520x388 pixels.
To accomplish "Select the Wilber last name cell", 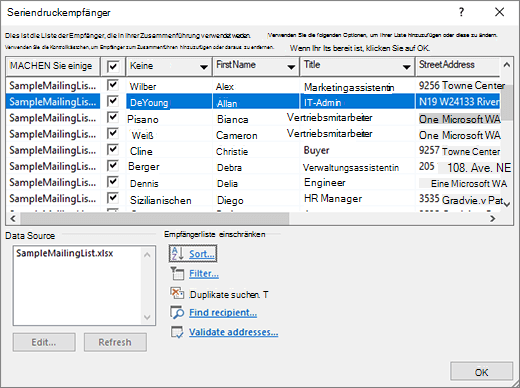I will click(x=169, y=86).
